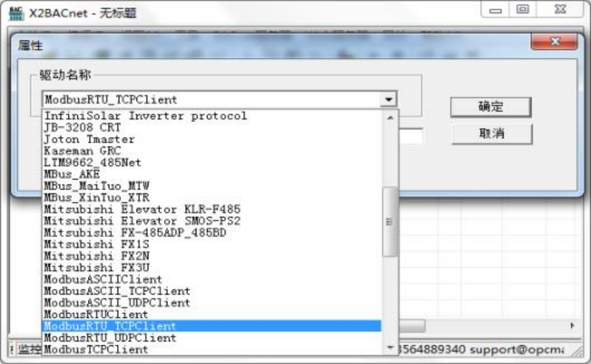Select ModbusASCII_TCPClient driver
This screenshot has width=591, height=364.
[x=212, y=291]
